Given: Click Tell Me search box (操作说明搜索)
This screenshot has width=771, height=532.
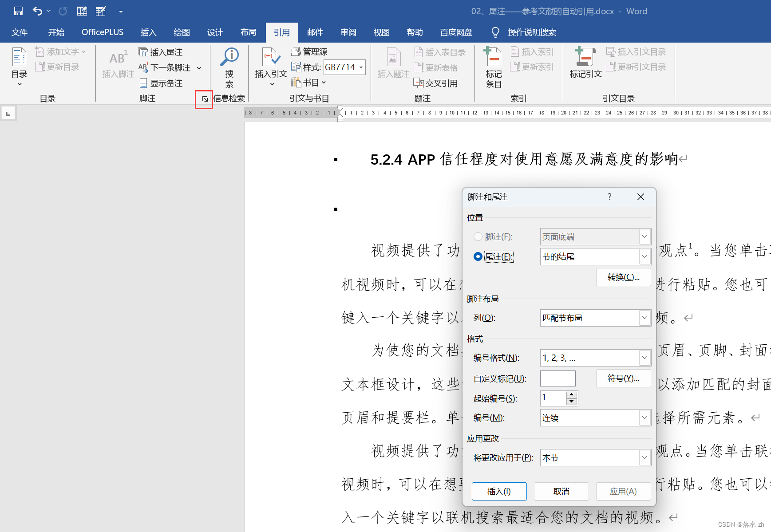Looking at the screenshot, I should coord(532,32).
